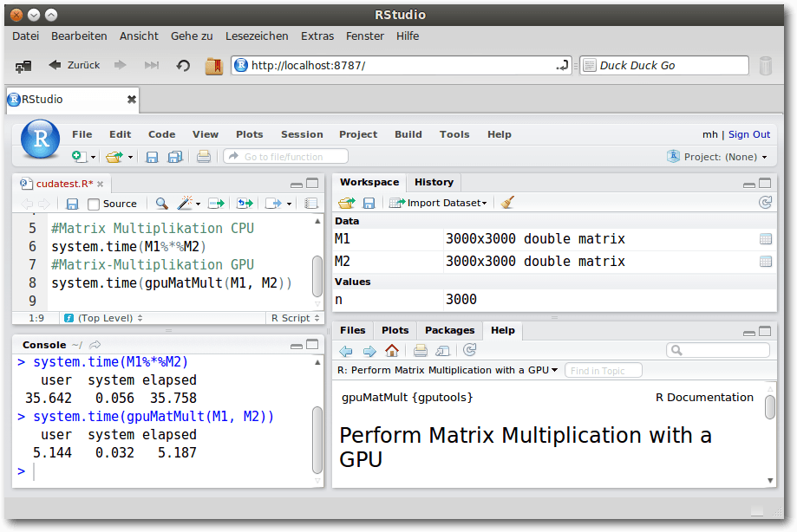Switch to the Files tab
Image resolution: width=797 pixels, height=532 pixels.
352,330
